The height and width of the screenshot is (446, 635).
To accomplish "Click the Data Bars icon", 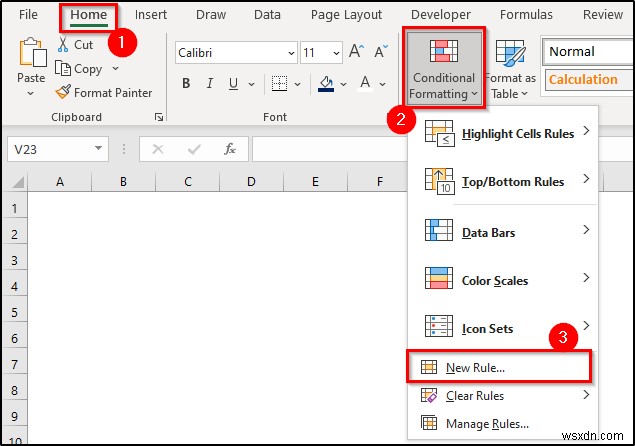I will [x=439, y=230].
